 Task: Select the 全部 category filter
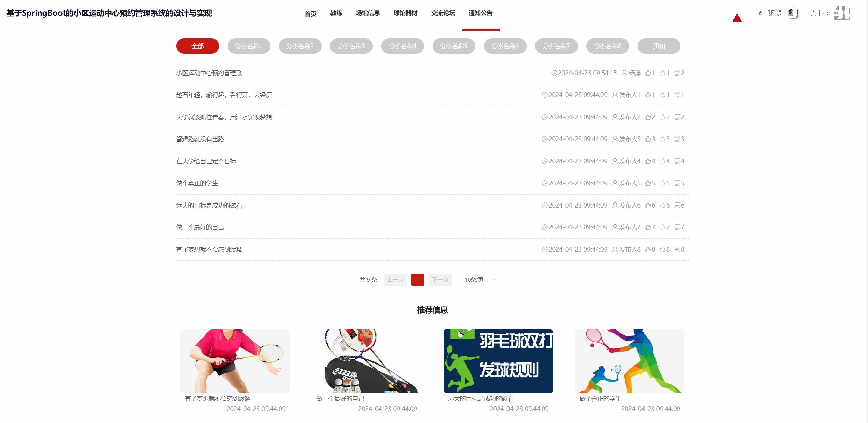pos(198,46)
